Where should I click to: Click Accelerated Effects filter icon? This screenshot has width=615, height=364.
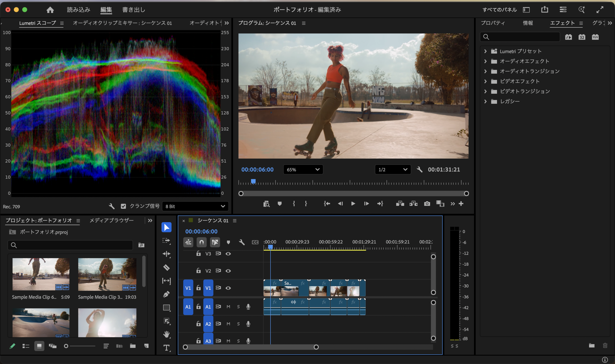tap(568, 37)
